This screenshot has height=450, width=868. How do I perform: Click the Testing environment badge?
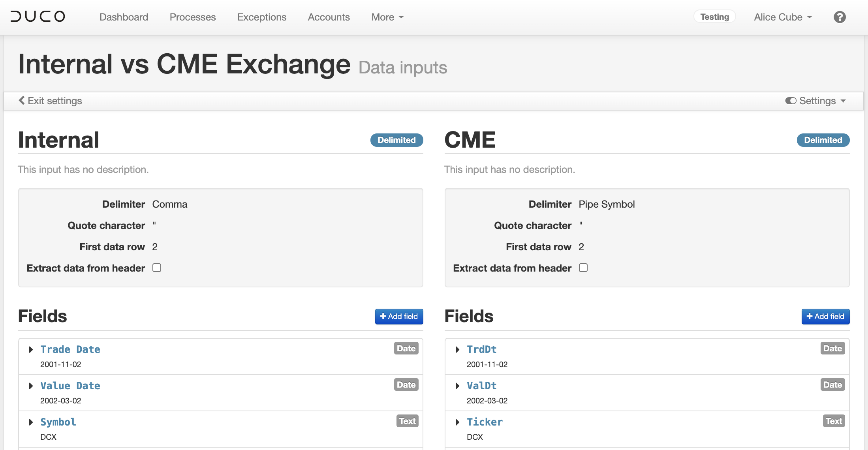(x=715, y=17)
